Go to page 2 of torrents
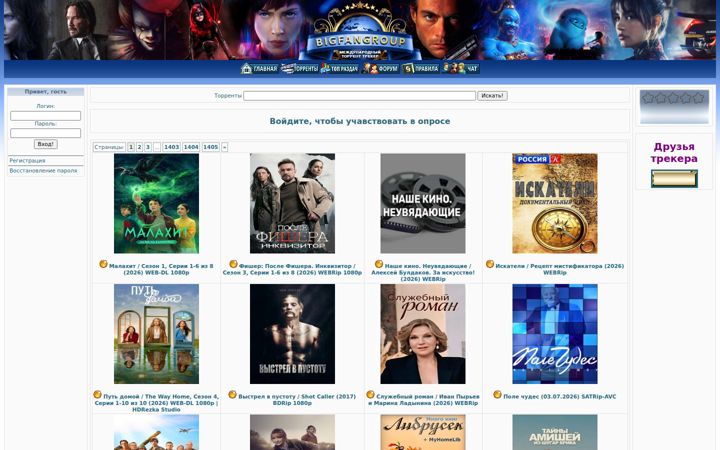The image size is (720, 450). click(140, 147)
